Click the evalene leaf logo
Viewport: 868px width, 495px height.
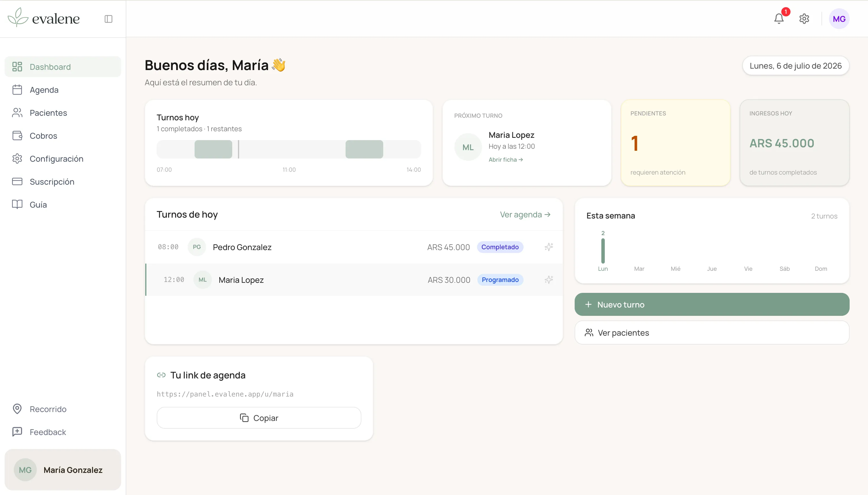18,17
